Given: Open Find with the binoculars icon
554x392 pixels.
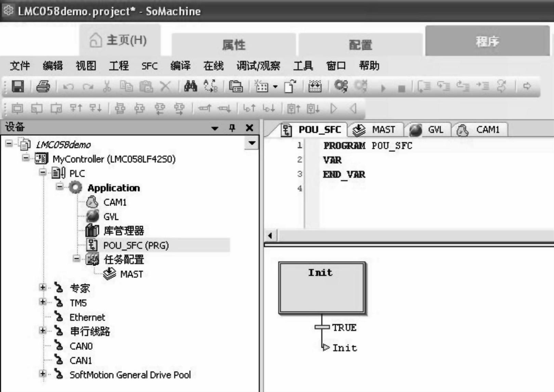Looking at the screenshot, I should pyautogui.click(x=190, y=86).
